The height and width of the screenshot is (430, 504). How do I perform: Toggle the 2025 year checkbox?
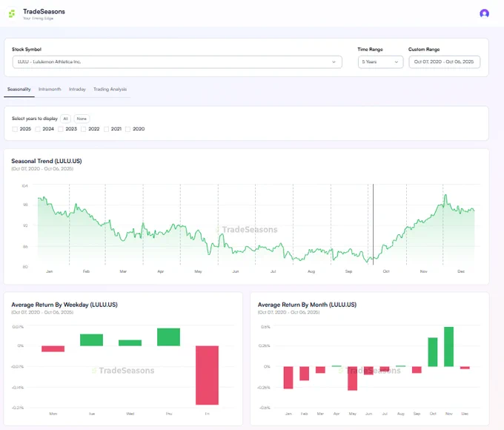coord(15,129)
